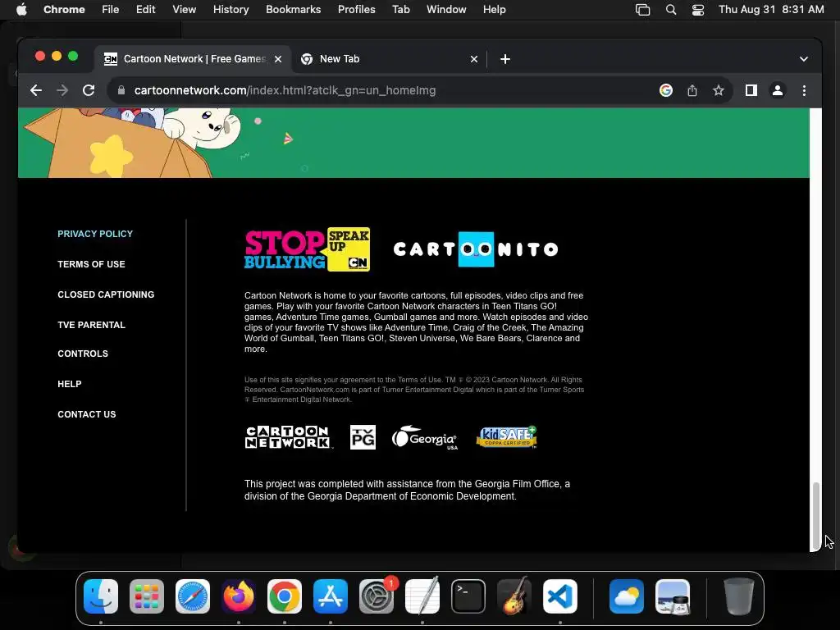Open the Window menu
840x630 pixels.
tap(446, 10)
